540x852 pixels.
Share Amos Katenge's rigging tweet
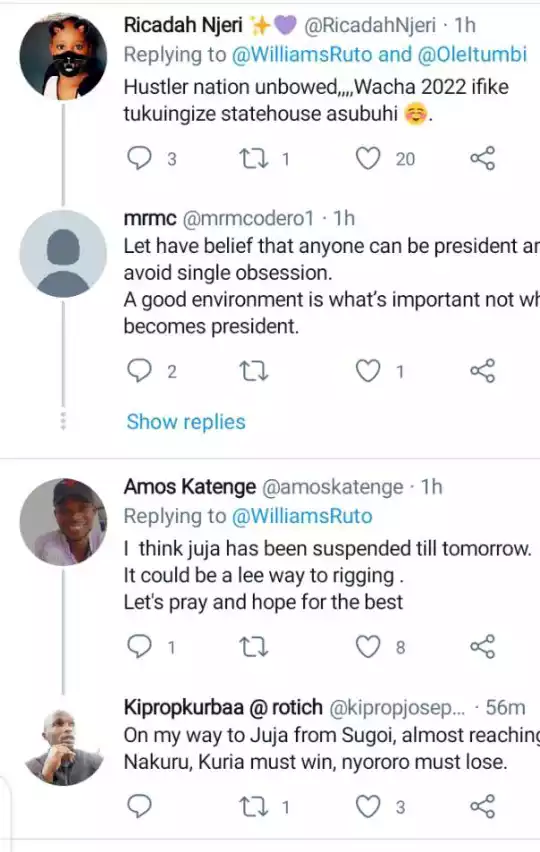(482, 646)
